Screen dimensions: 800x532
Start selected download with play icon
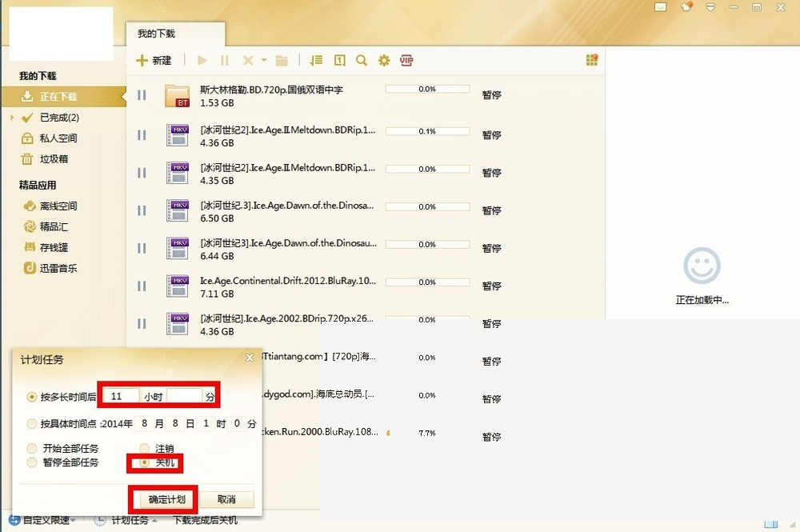pyautogui.click(x=202, y=61)
